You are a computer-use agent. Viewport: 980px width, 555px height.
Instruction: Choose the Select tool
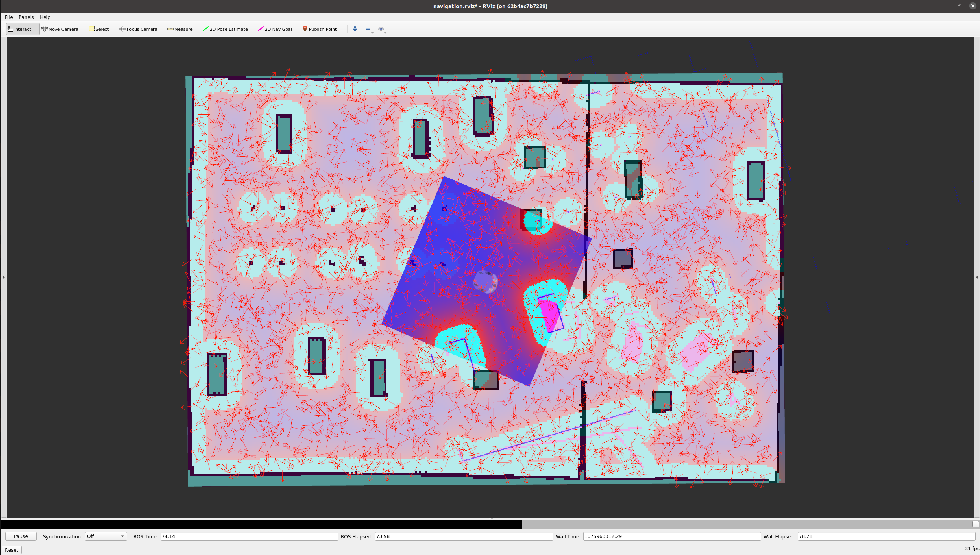pyautogui.click(x=99, y=29)
